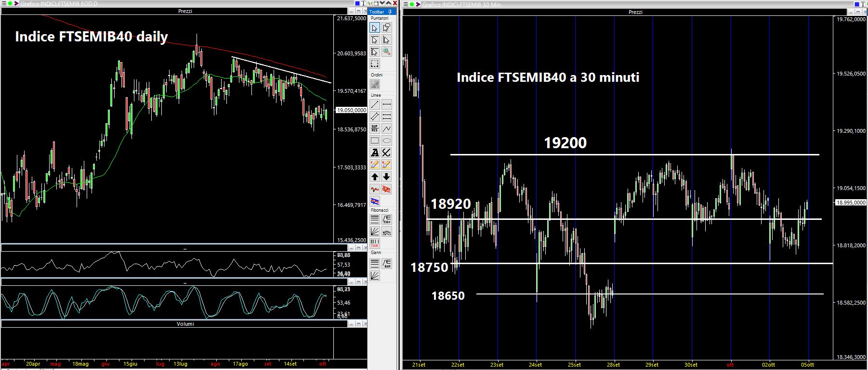The image size is (868, 370).
Task: Click the 18.995,0000 current price tag
Action: [851, 203]
